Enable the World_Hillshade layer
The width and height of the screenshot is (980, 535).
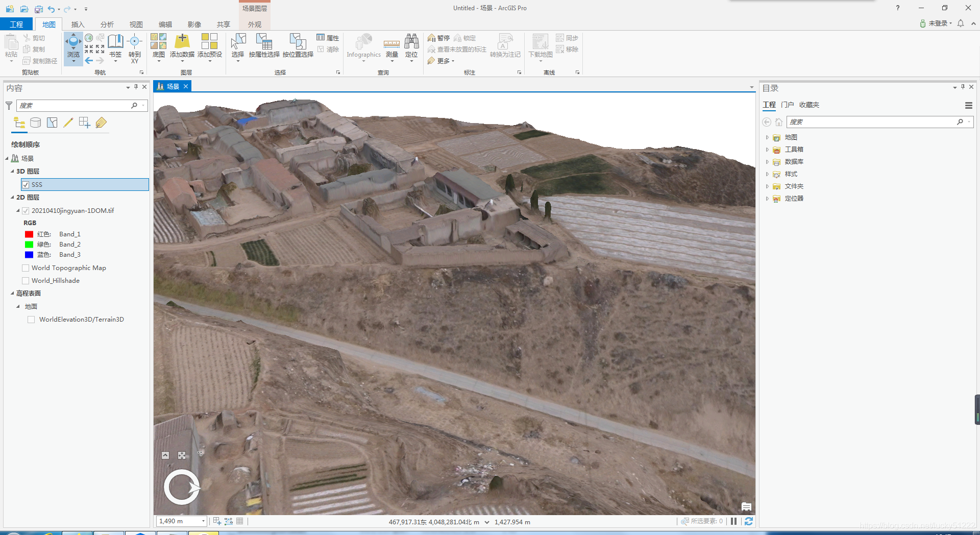coord(26,281)
